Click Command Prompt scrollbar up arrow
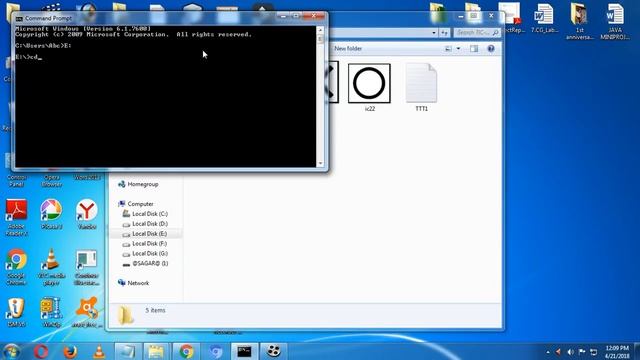 pos(320,30)
